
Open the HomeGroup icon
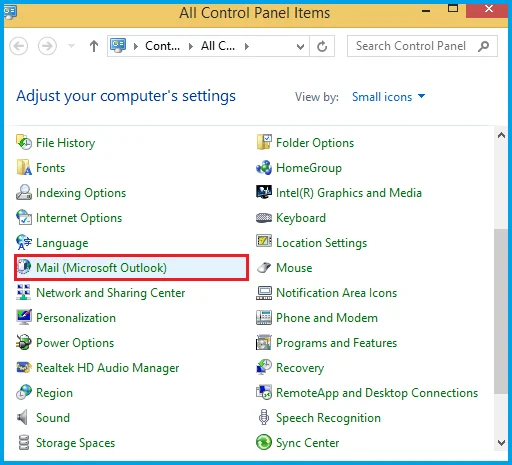point(264,168)
